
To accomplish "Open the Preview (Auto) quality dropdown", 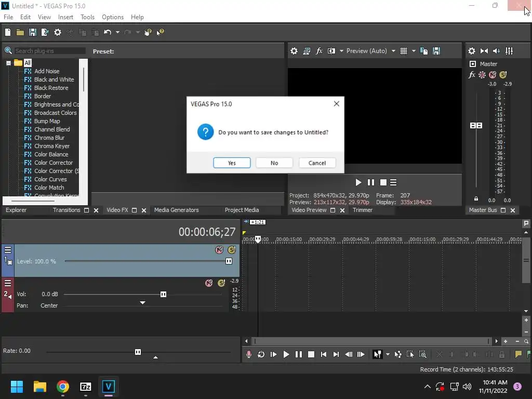I will [393, 51].
